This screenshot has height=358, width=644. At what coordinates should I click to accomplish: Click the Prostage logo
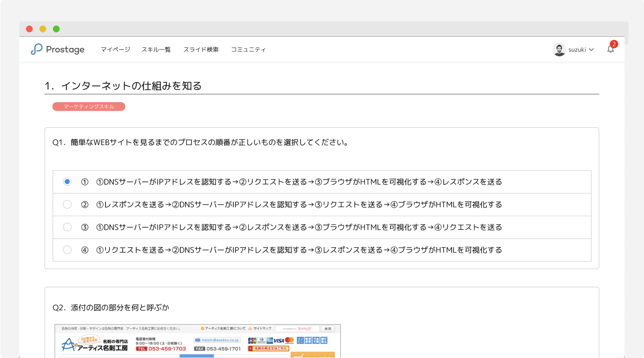(58, 49)
